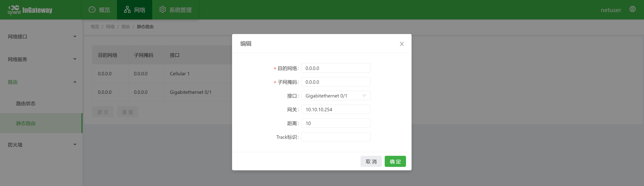The height and width of the screenshot is (186, 644).
Task: Cancel the dialog with 取消 button
Action: pyautogui.click(x=371, y=161)
